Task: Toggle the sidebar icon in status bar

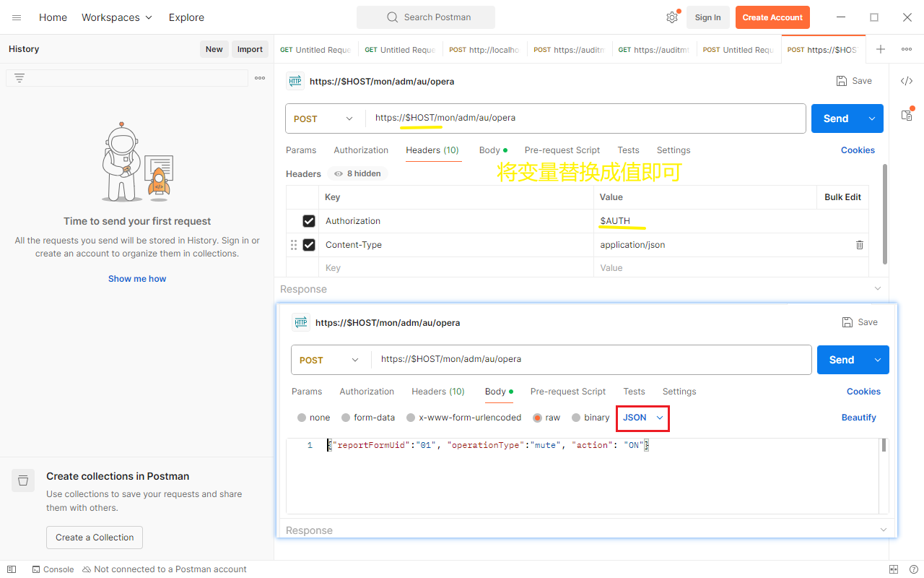Action: [x=12, y=569]
